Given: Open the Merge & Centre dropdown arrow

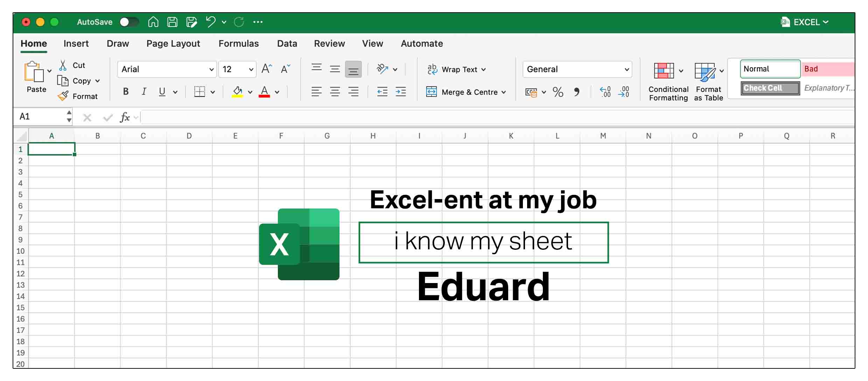Looking at the screenshot, I should pyautogui.click(x=504, y=92).
